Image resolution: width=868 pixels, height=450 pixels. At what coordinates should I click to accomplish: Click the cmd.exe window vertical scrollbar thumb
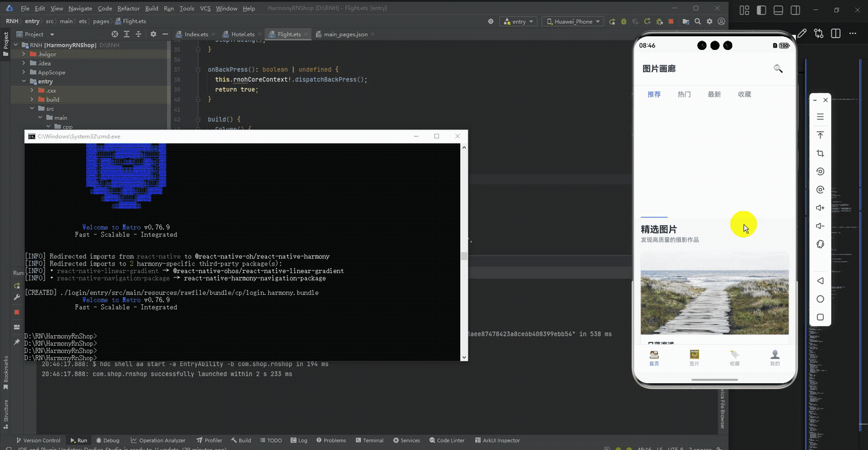pos(463,256)
